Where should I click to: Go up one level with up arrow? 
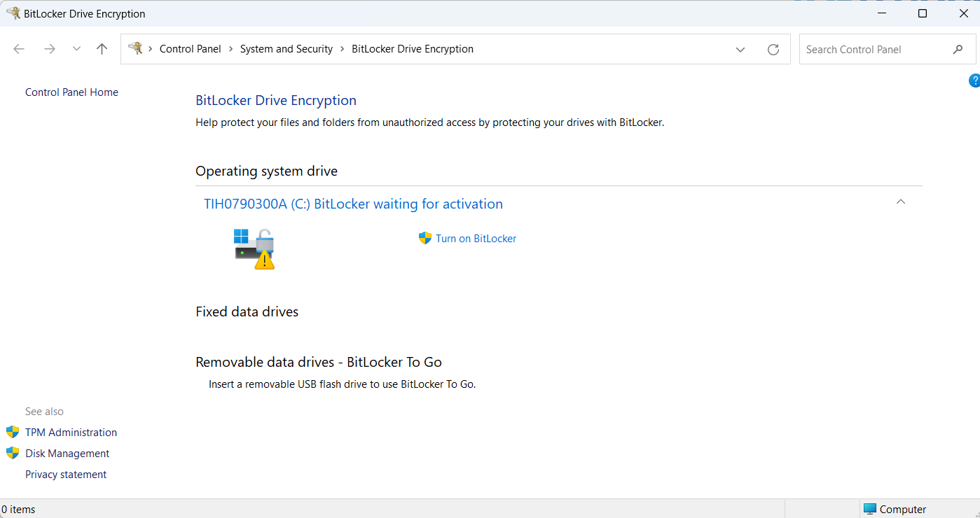102,49
